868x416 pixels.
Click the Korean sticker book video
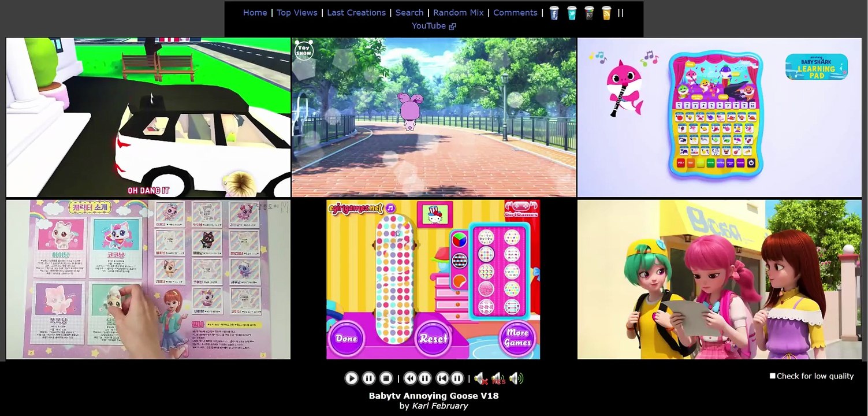pyautogui.click(x=148, y=280)
